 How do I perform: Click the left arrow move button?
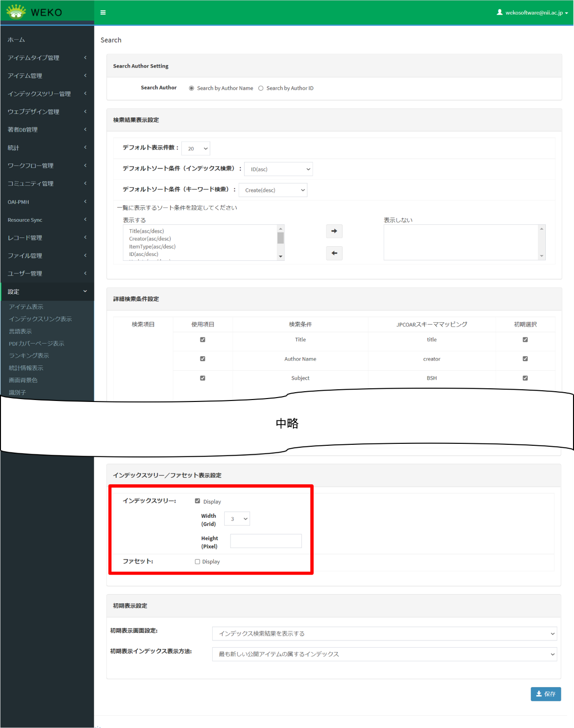pyautogui.click(x=334, y=253)
